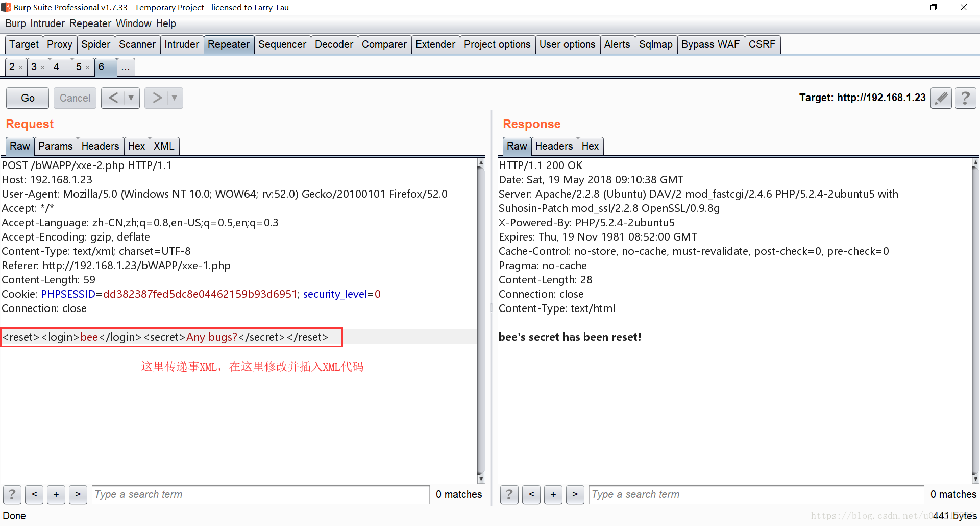The height and width of the screenshot is (526, 980).
Task: Click the request search term field
Action: (260, 494)
